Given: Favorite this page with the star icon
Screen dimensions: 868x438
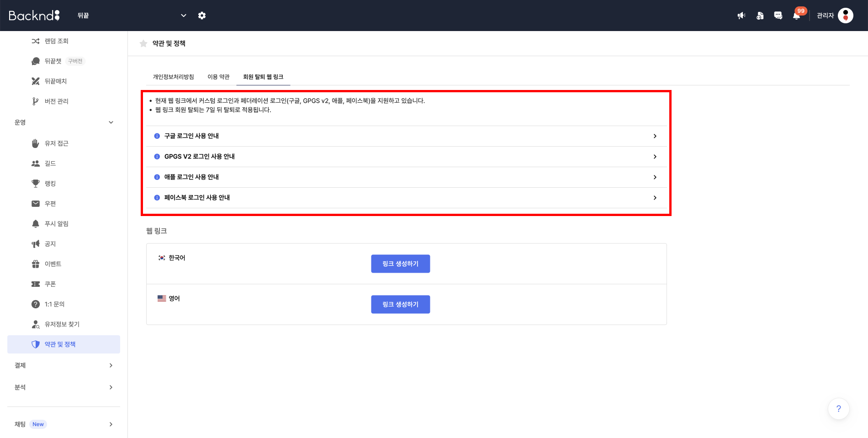Looking at the screenshot, I should tap(143, 43).
